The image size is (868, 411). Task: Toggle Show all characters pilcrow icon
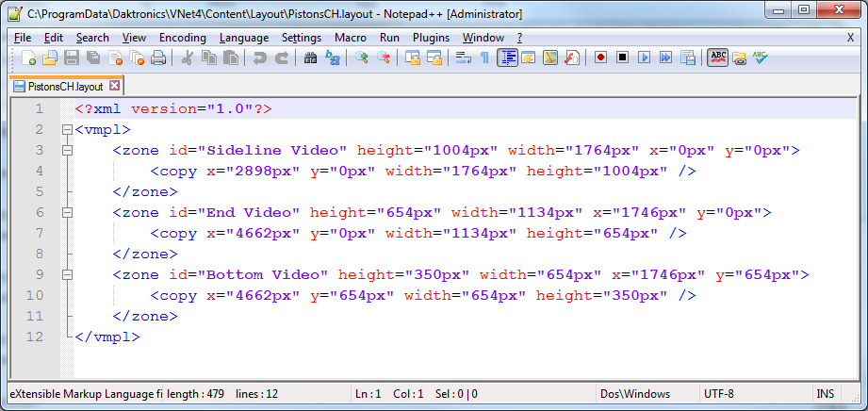click(484, 58)
